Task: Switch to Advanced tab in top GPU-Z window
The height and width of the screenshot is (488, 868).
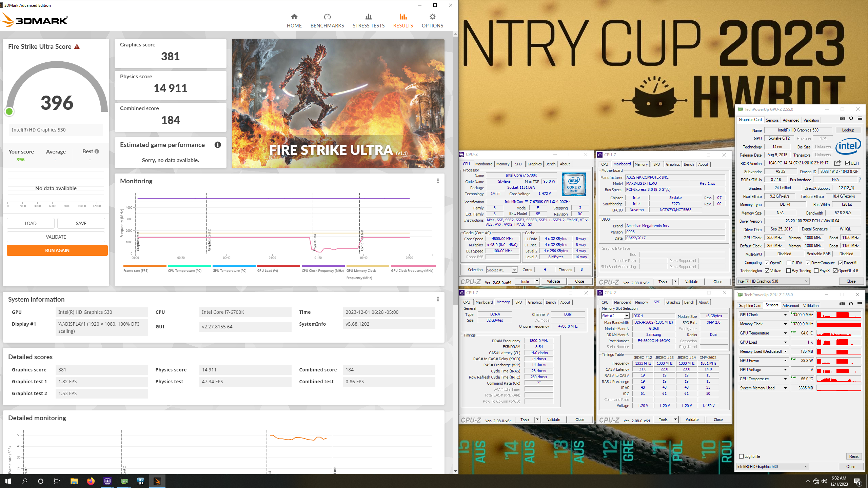Action: [791, 120]
